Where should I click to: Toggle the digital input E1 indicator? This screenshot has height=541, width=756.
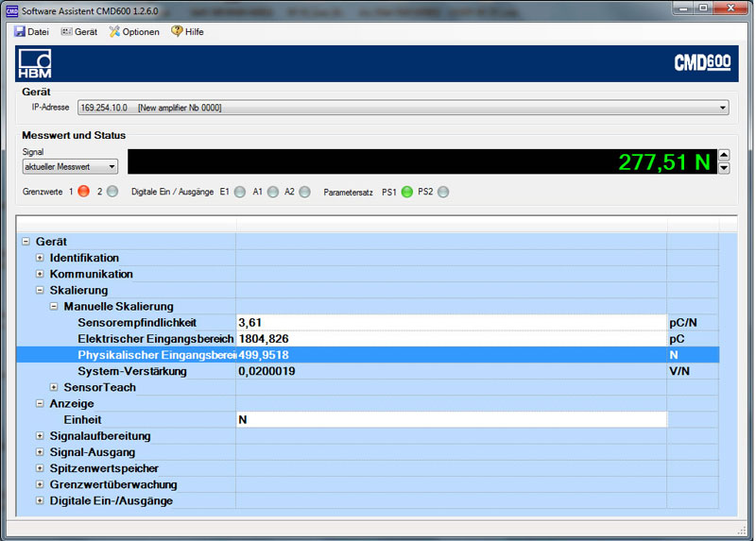(x=240, y=192)
